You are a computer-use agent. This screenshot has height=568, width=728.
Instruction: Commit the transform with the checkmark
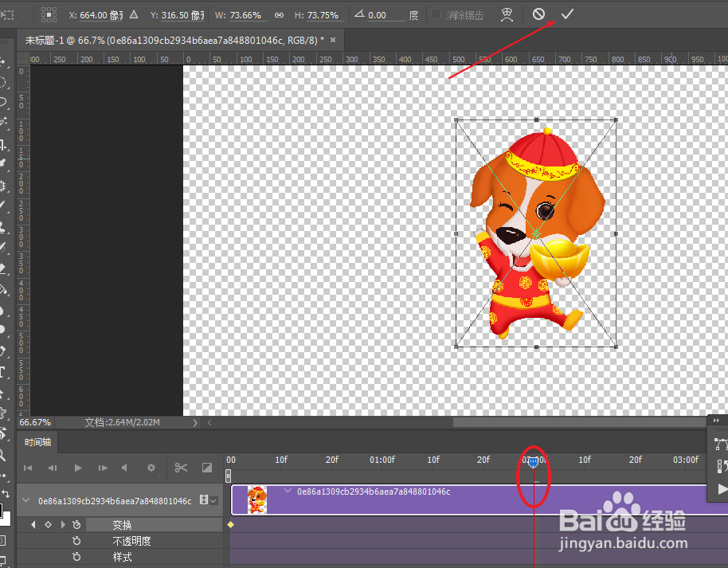pos(567,14)
